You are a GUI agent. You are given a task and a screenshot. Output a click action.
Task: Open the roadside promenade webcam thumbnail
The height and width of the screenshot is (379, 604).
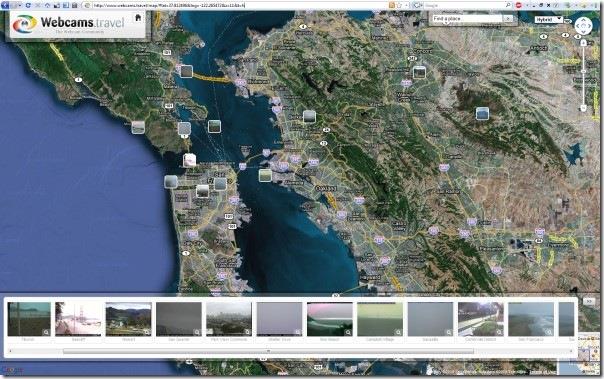481,319
